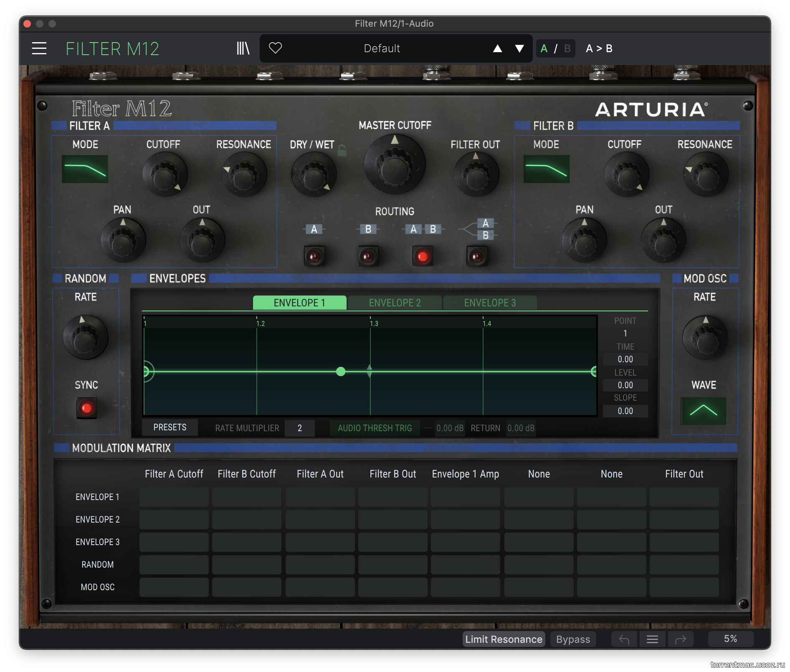The width and height of the screenshot is (790, 672).
Task: Click the envelope slope handle diamond
Action: pos(370,371)
